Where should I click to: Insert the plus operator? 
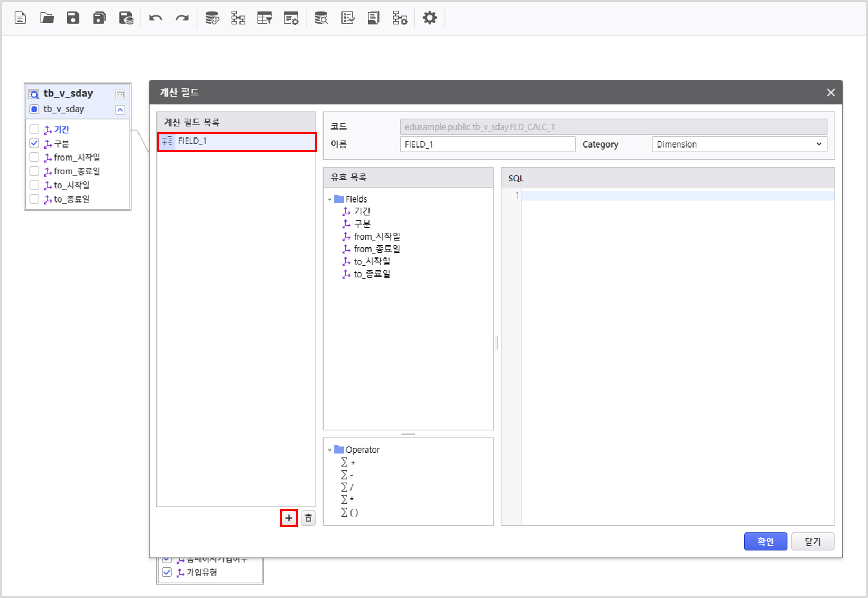[348, 463]
